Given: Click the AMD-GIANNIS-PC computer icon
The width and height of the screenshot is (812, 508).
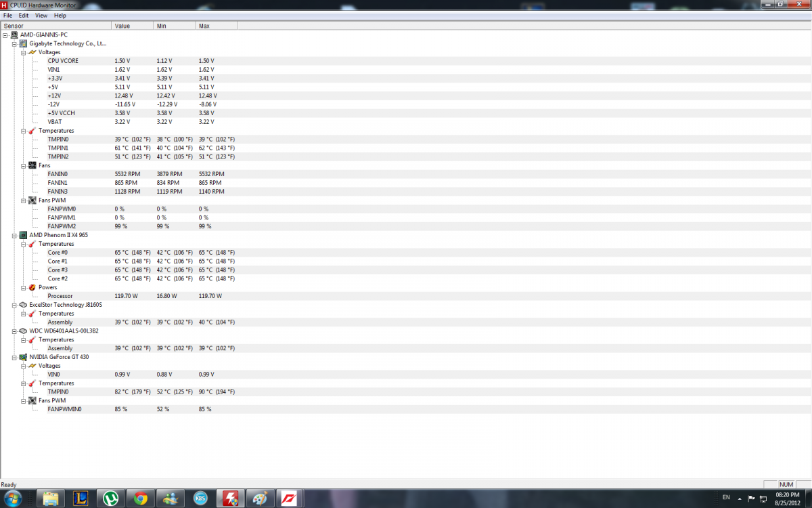Looking at the screenshot, I should pyautogui.click(x=14, y=35).
